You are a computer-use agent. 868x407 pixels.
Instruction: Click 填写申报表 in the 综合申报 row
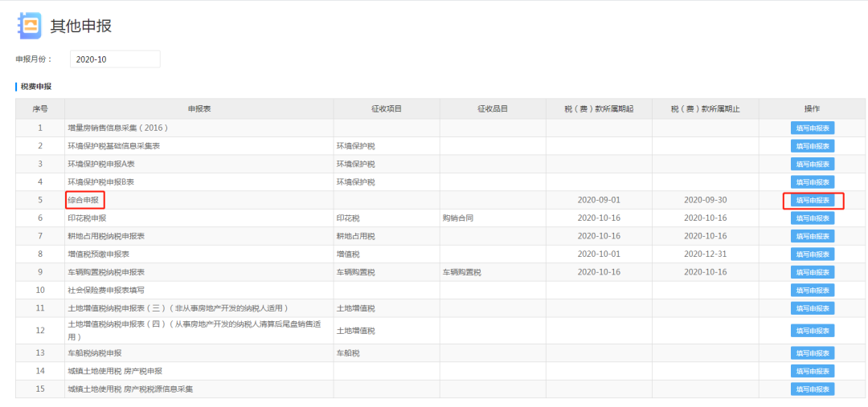[812, 200]
